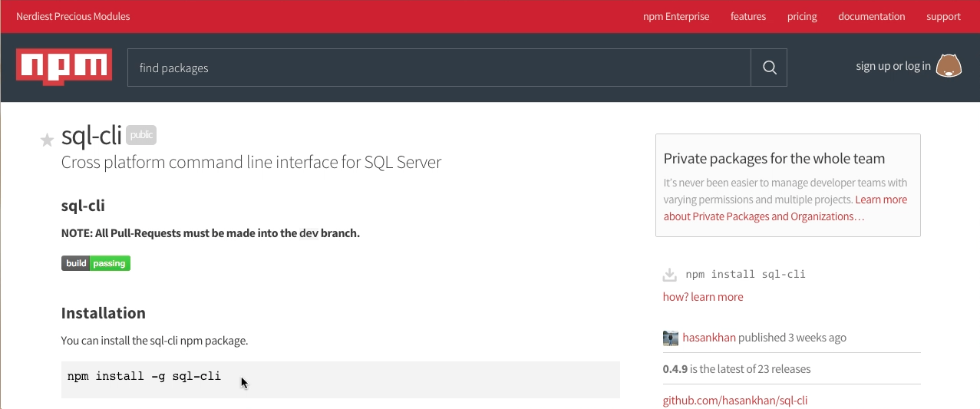Image resolution: width=980 pixels, height=409 pixels.
Task: Click the magnifying glass search button
Action: [769, 68]
